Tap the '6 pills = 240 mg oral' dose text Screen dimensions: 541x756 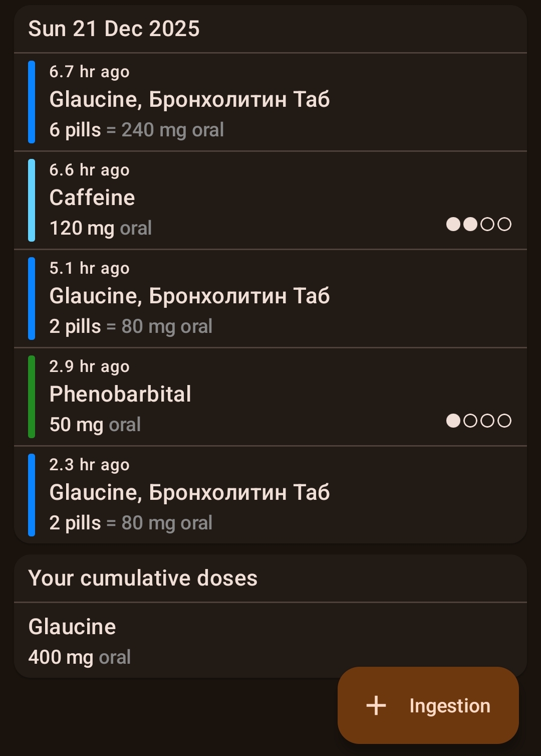click(x=136, y=130)
